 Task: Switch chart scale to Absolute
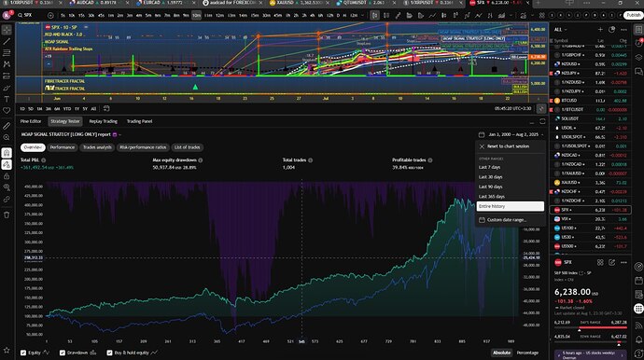tap(501, 353)
